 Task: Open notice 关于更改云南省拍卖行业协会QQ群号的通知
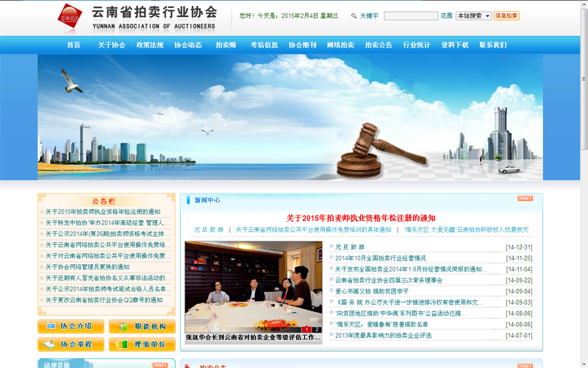(x=104, y=300)
